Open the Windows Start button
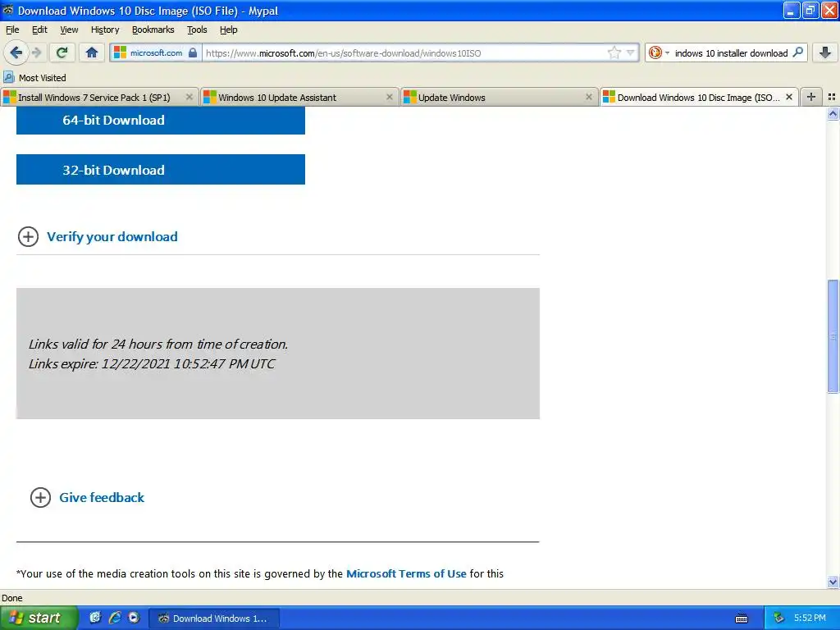This screenshot has height=630, width=840. click(x=38, y=618)
